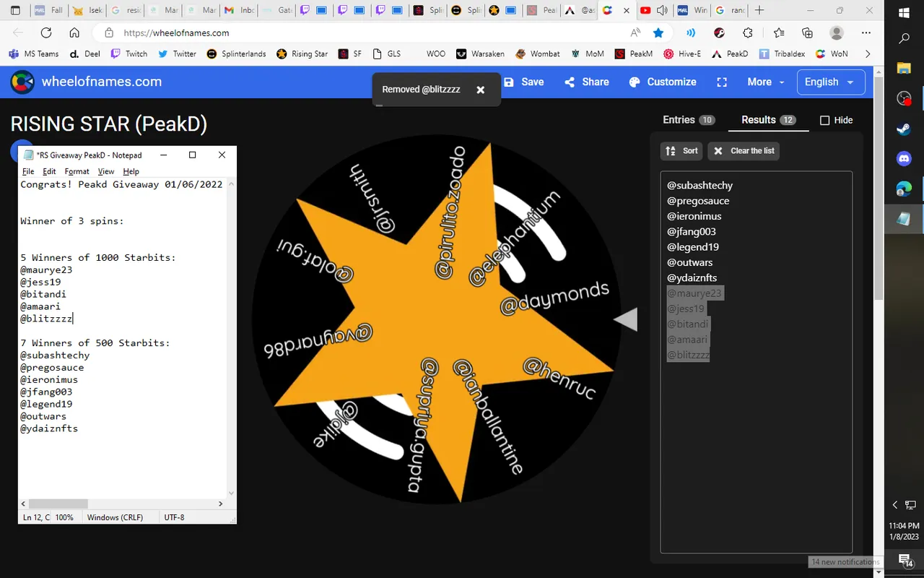
Task: Click highlighted @blitzzzz in results
Action: point(688,355)
